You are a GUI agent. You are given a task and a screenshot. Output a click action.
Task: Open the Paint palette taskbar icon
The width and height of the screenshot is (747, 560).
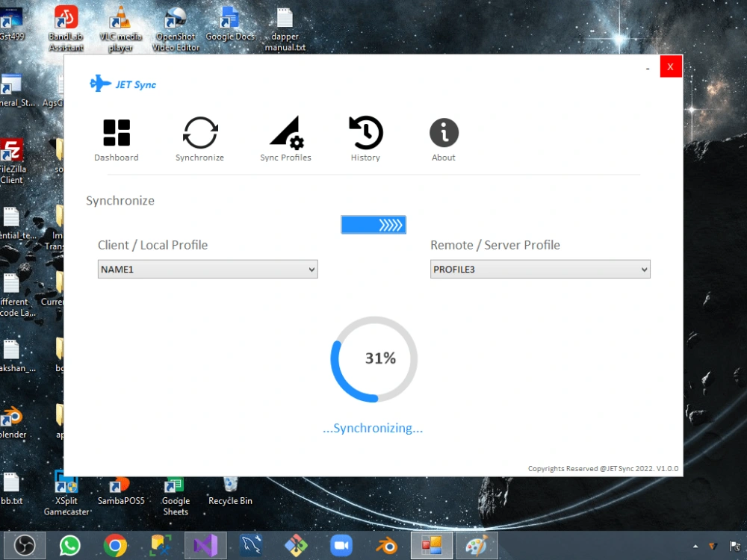pos(477,545)
